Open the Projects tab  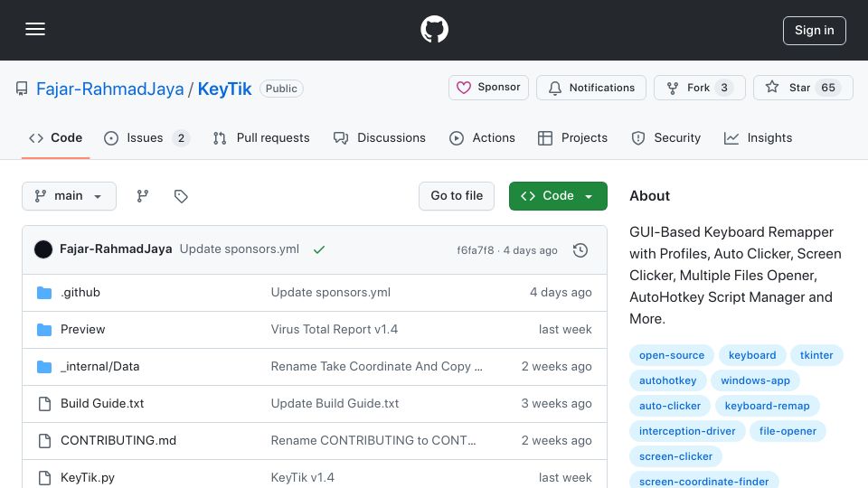pos(572,137)
